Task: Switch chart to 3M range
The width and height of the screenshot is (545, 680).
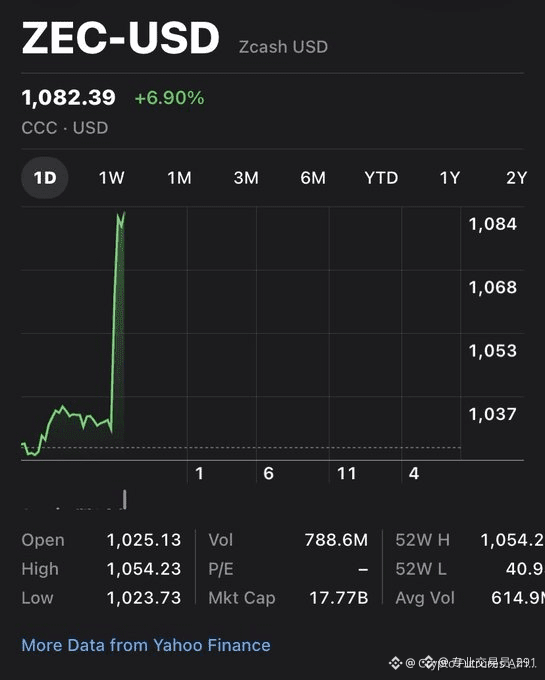Action: click(x=246, y=178)
